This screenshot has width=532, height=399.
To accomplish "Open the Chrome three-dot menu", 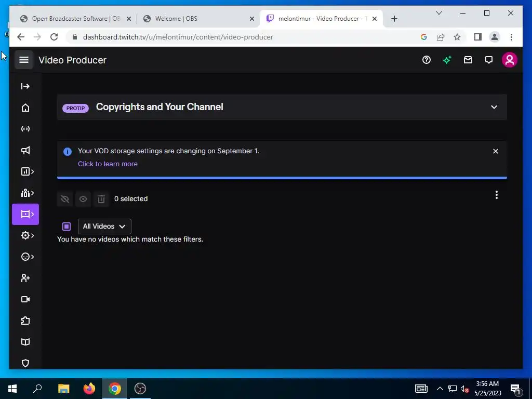I will [x=511, y=37].
